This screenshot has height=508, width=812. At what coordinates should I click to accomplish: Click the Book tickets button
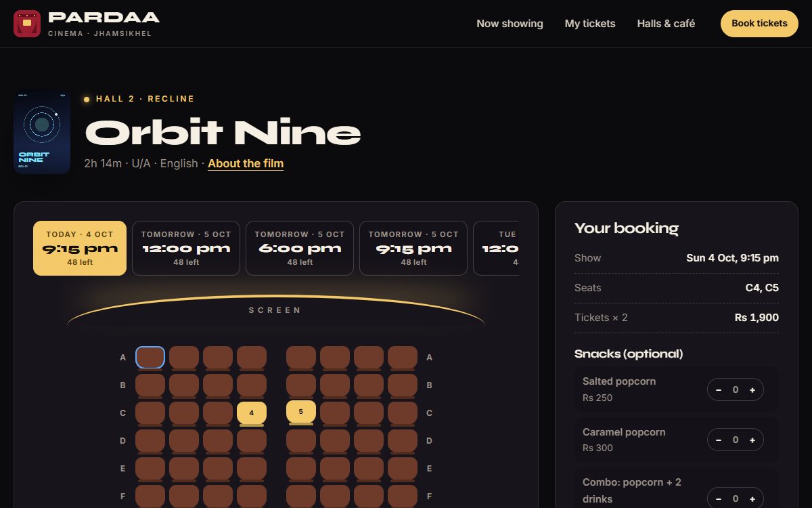[x=759, y=24]
